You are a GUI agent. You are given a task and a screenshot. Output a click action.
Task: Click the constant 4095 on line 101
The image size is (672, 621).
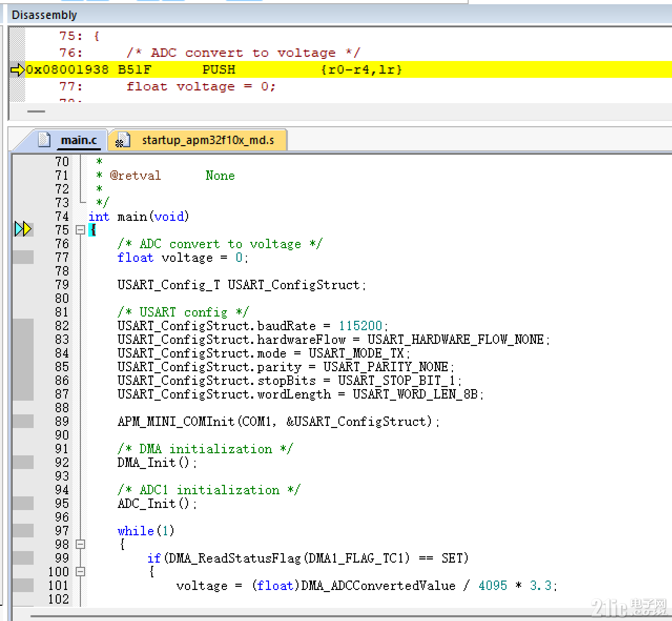click(x=493, y=586)
